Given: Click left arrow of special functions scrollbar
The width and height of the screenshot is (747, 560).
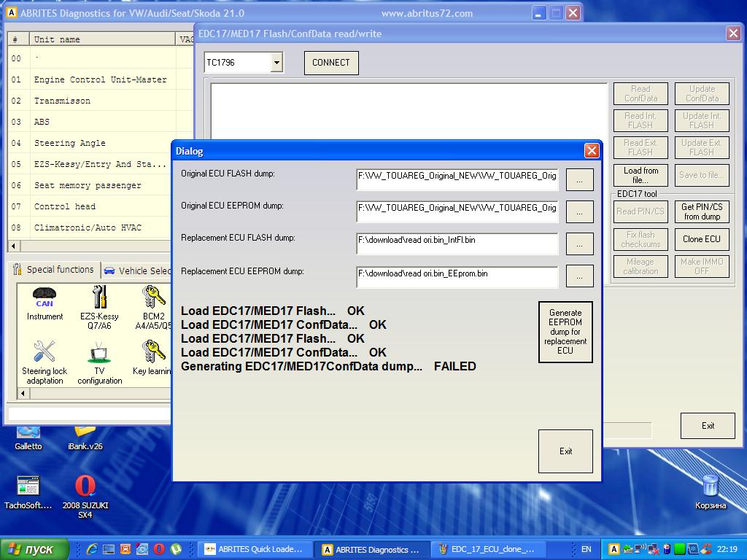Looking at the screenshot, I should click(x=23, y=393).
